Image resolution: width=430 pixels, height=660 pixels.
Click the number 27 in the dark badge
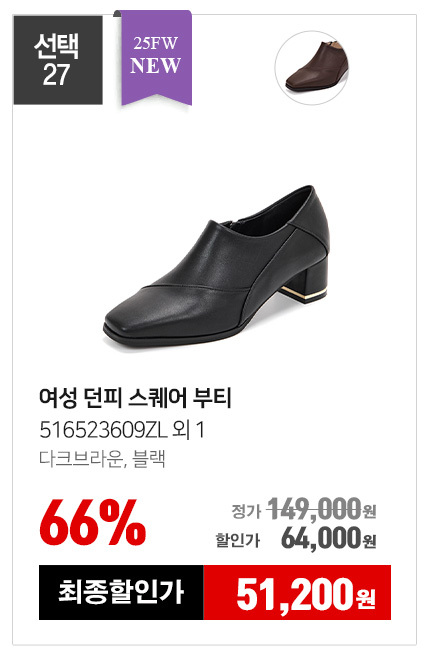click(x=56, y=75)
